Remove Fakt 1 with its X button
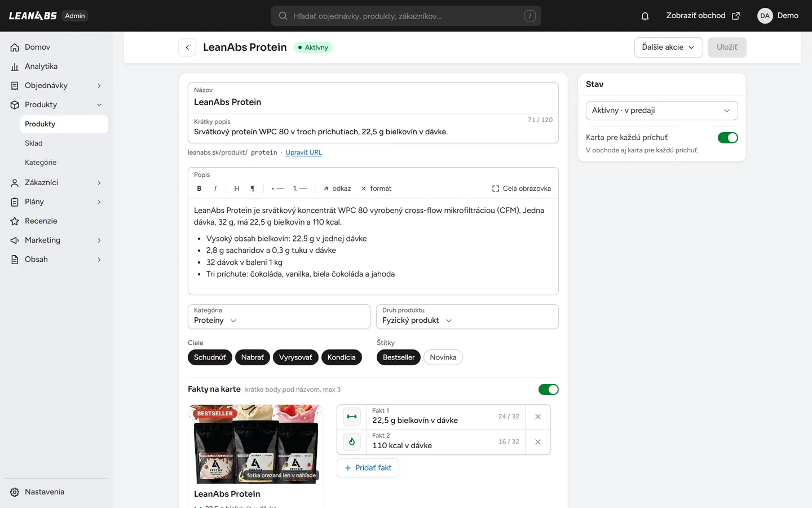The width and height of the screenshot is (812, 508). click(x=538, y=417)
